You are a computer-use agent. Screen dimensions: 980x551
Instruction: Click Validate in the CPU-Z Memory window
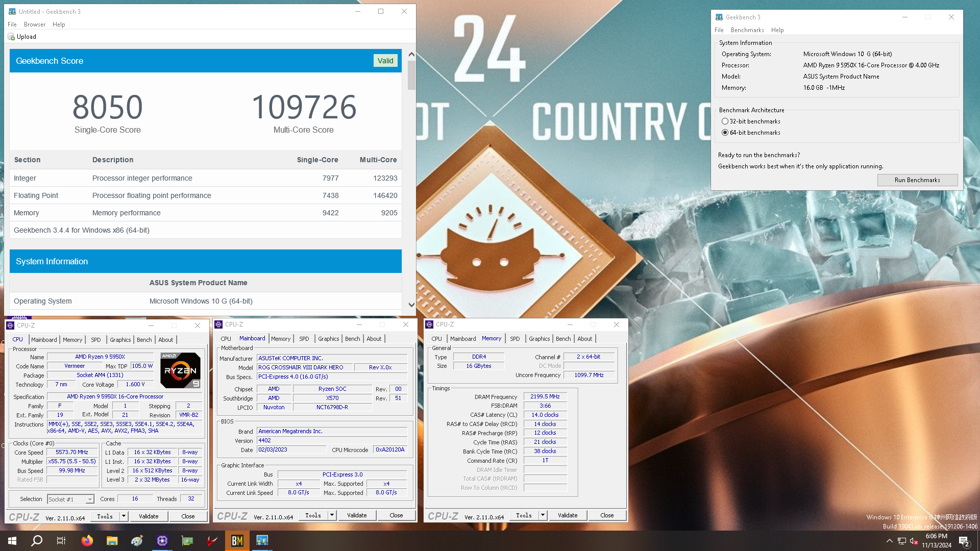[568, 515]
